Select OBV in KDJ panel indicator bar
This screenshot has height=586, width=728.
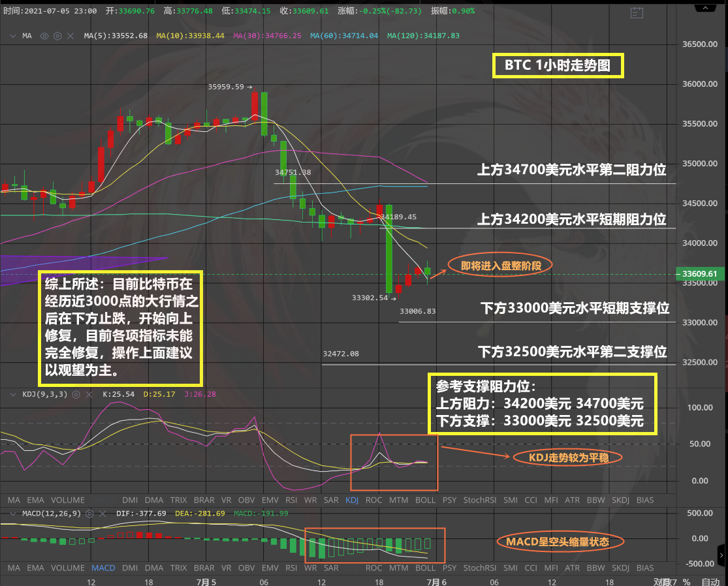click(x=247, y=500)
